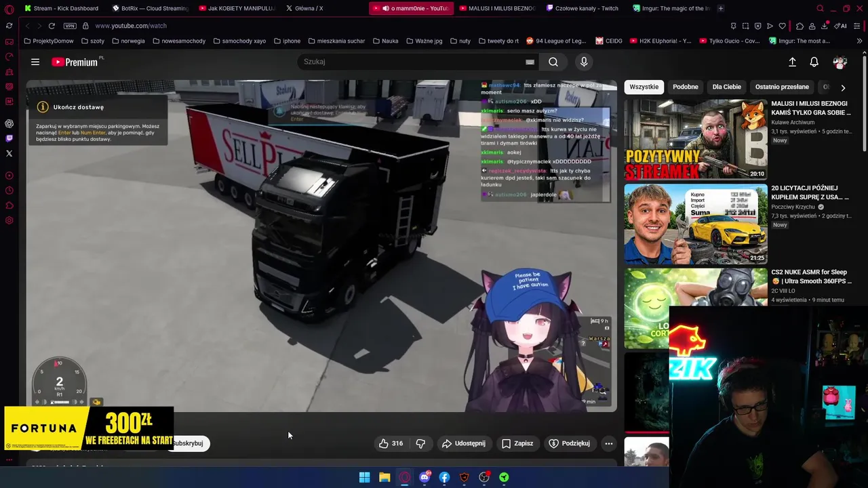Open mieszkania suchar bookmarks folder

tap(336, 41)
